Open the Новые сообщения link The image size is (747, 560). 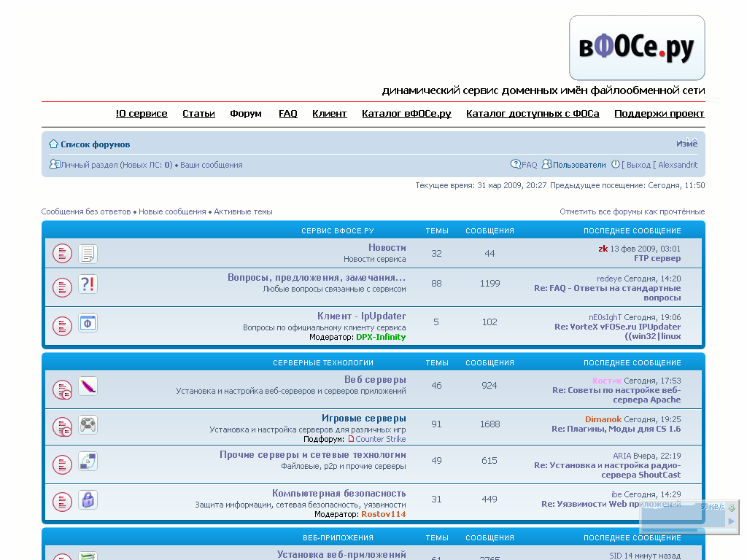(x=172, y=211)
